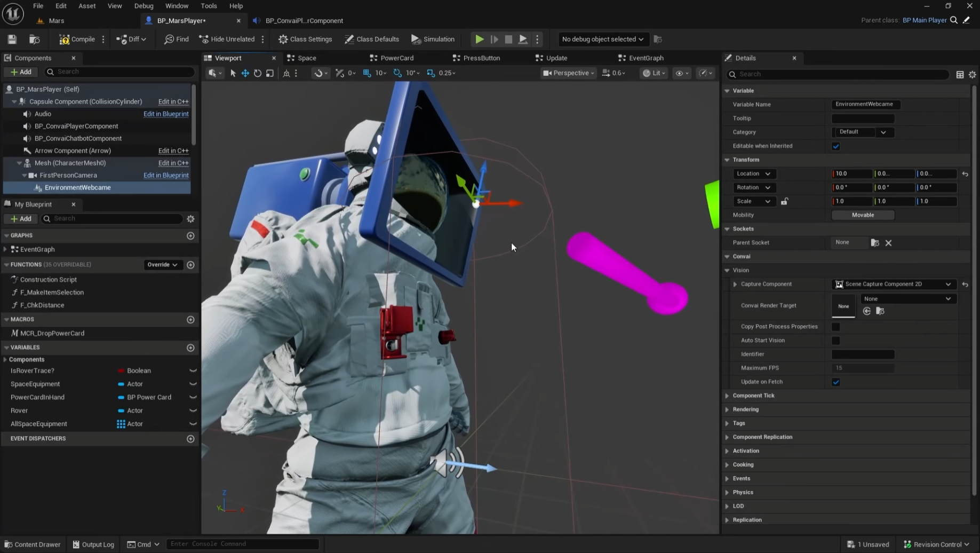Open the Capture Component type dropdown

click(x=895, y=284)
